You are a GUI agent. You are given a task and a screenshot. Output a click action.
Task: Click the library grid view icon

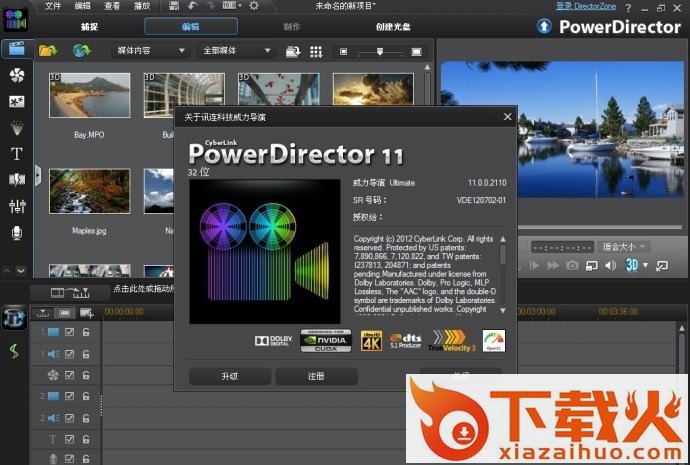316,52
